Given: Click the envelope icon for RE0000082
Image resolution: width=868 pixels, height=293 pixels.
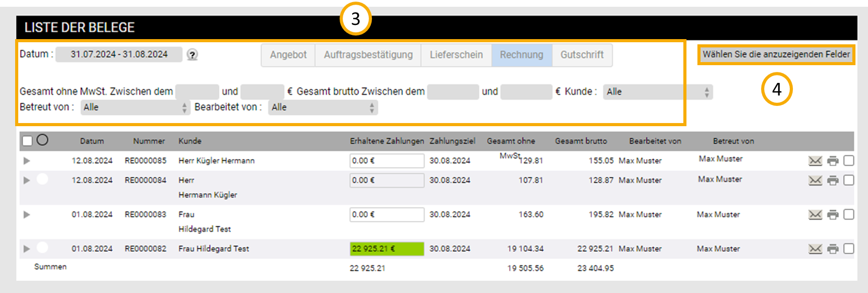Looking at the screenshot, I should coord(815,249).
